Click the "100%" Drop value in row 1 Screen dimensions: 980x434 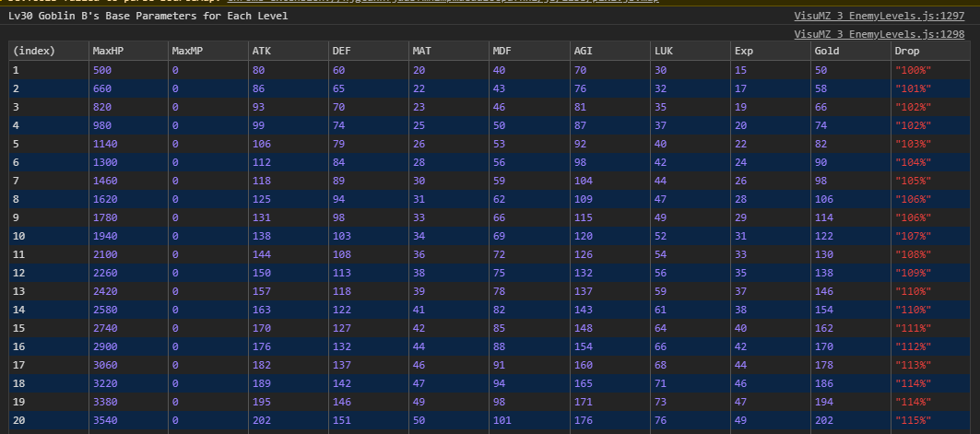[x=913, y=70]
